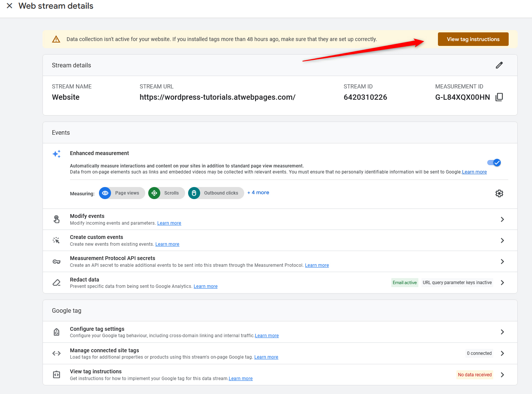532x394 pixels.
Task: Click the yellow warning triangle icon
Action: click(56, 39)
